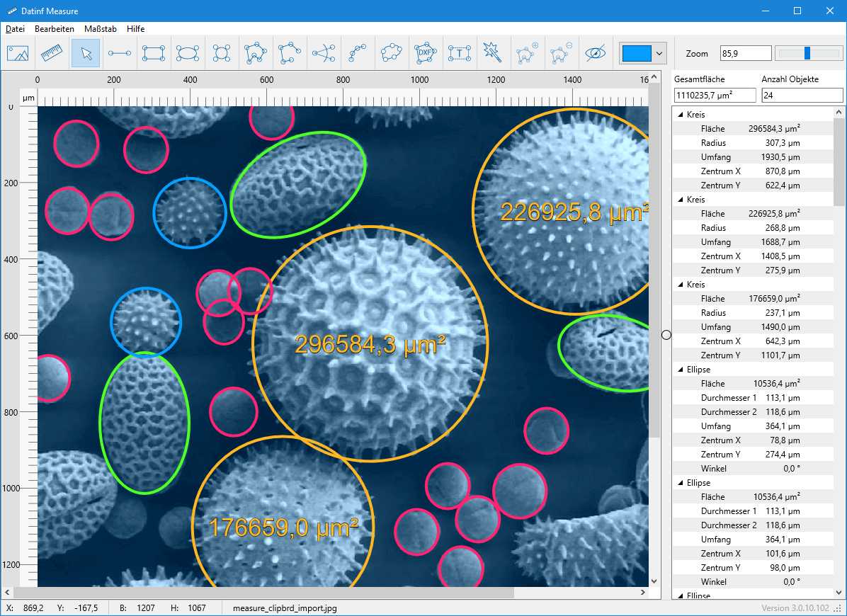Toggle measurement visibility with eye icon
Viewport: 847px width, 616px height.
(x=596, y=53)
